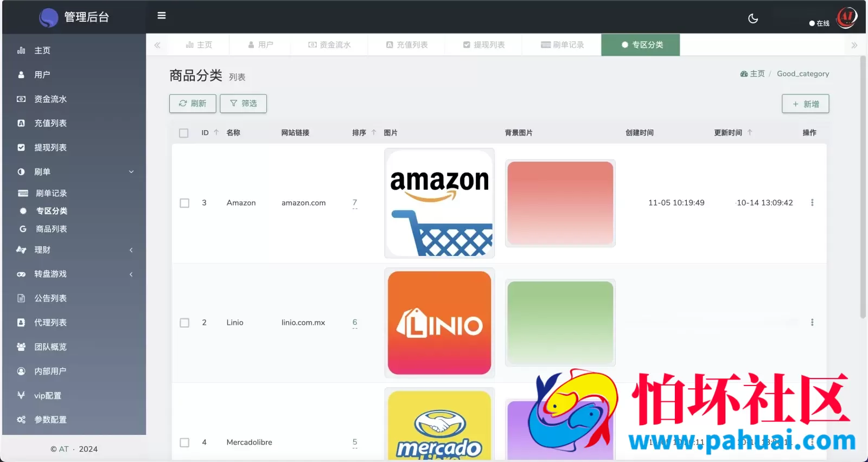The height and width of the screenshot is (462, 868).
Task: Click the Good_category breadcrumb text
Action: tap(803, 74)
